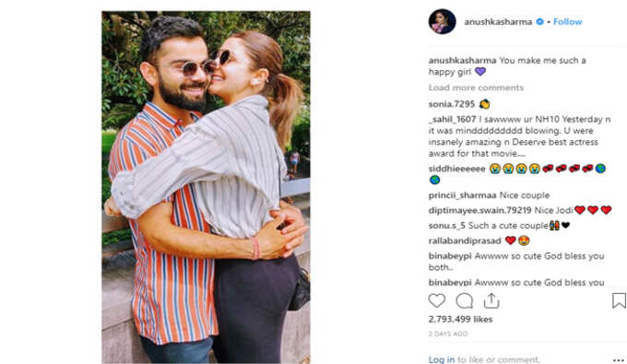Click the verified badge beside anushkasharma
627x364 pixels.
tap(539, 21)
